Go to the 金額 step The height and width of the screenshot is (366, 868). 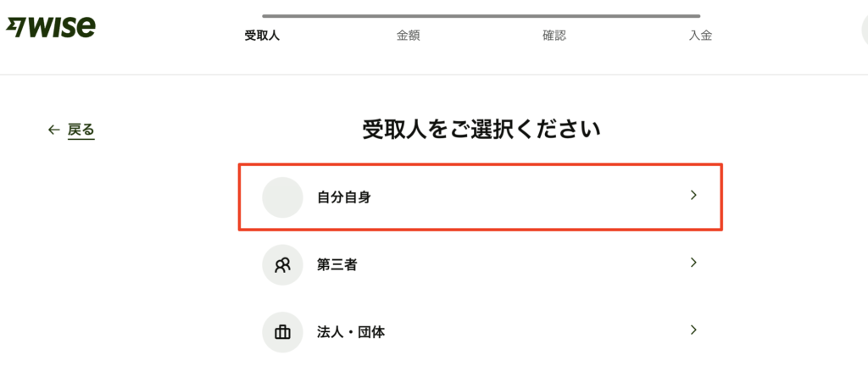pyautogui.click(x=408, y=36)
